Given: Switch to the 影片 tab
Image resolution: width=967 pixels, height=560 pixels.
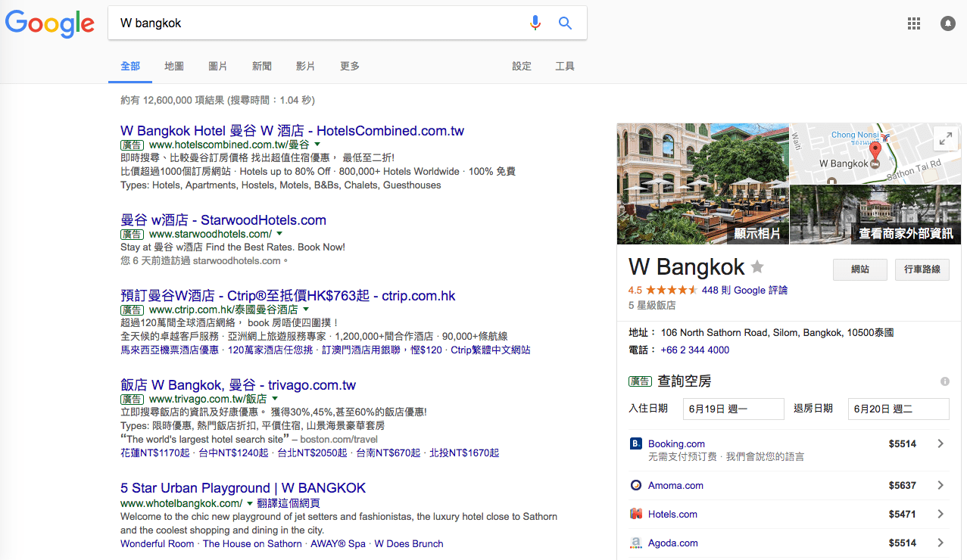Looking at the screenshot, I should [x=306, y=67].
